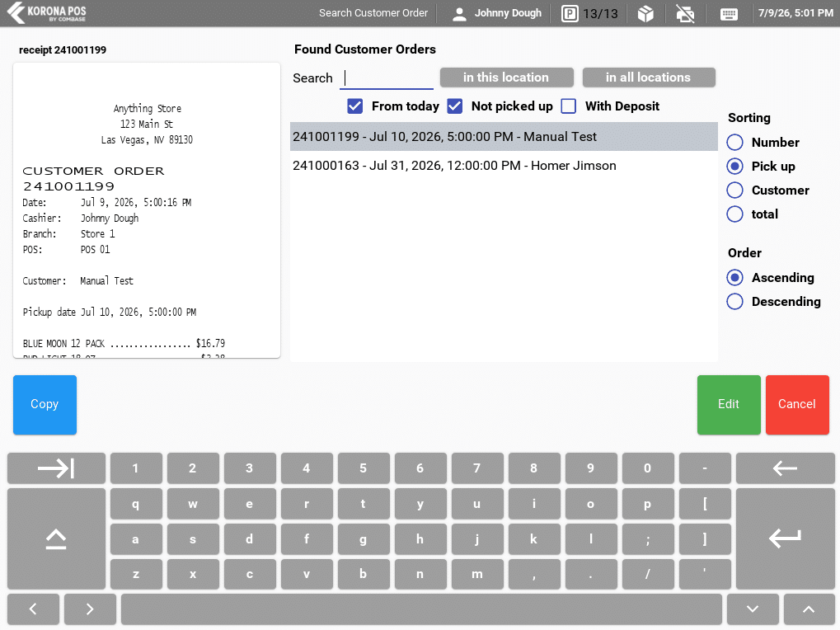The image size is (840, 630).
Task: Tap the comma key
Action: pos(534,574)
